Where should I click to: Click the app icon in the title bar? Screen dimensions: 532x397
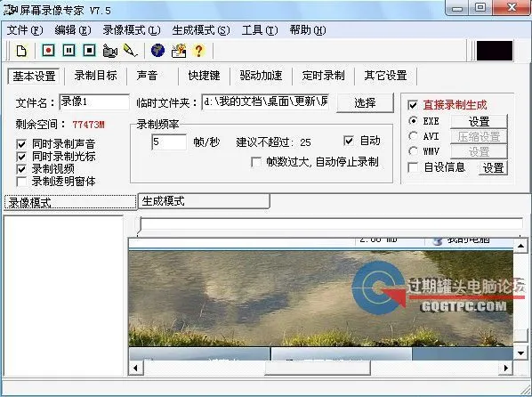pyautogui.click(x=10, y=10)
